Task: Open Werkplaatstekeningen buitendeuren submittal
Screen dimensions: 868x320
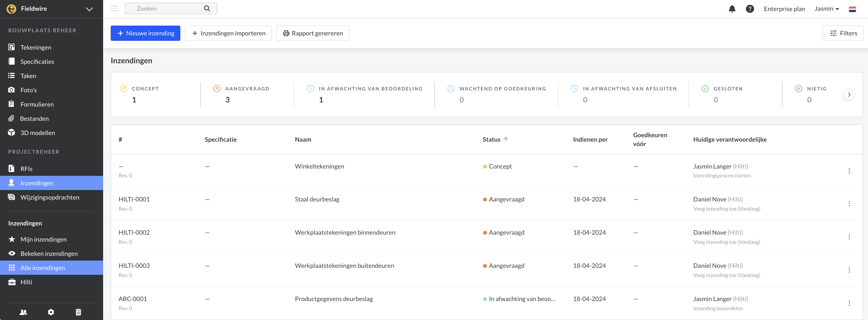Action: click(344, 265)
